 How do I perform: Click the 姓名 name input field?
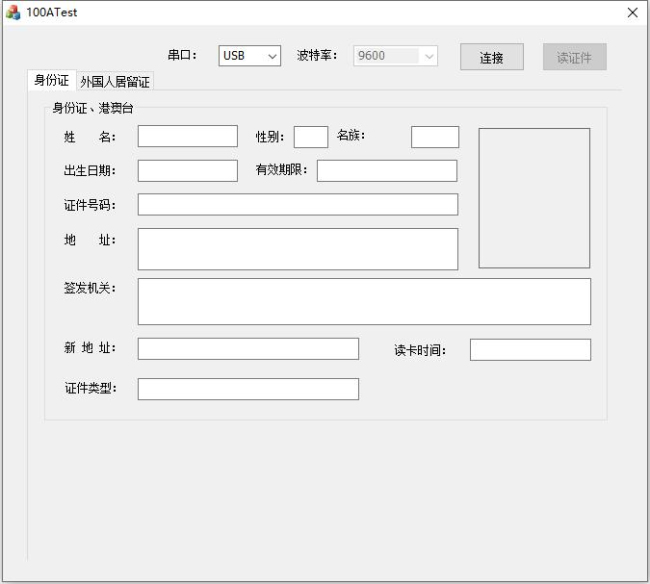click(x=187, y=136)
